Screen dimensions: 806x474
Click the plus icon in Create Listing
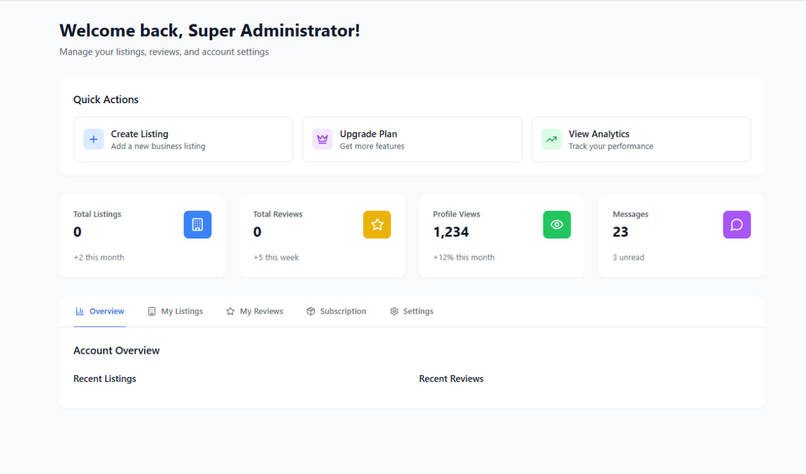pyautogui.click(x=94, y=139)
